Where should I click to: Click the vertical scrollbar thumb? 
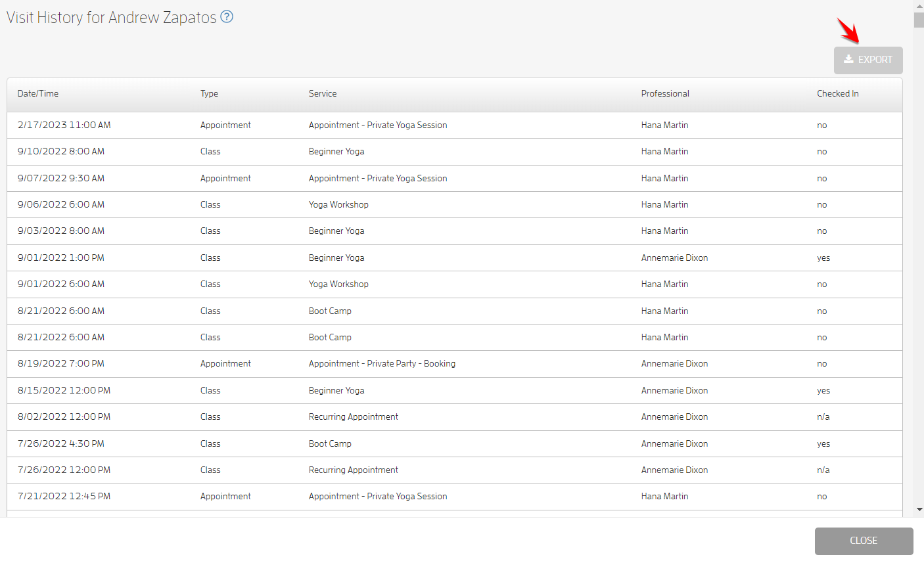click(919, 19)
